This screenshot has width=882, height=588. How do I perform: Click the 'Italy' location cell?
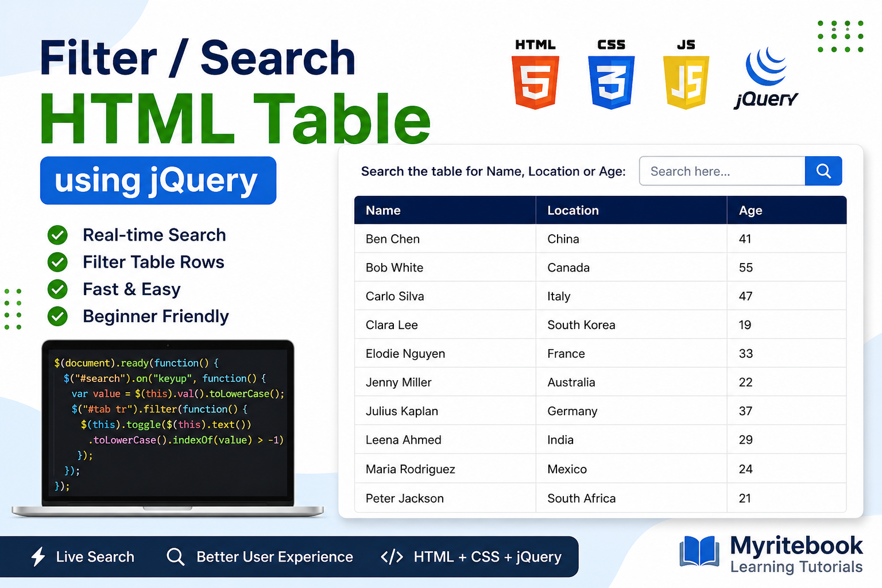click(631, 296)
